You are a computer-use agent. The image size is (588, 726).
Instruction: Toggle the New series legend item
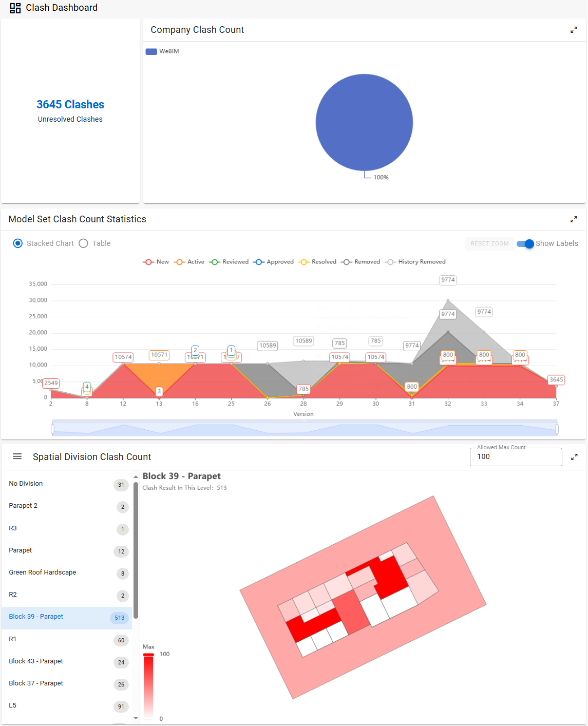coord(156,262)
